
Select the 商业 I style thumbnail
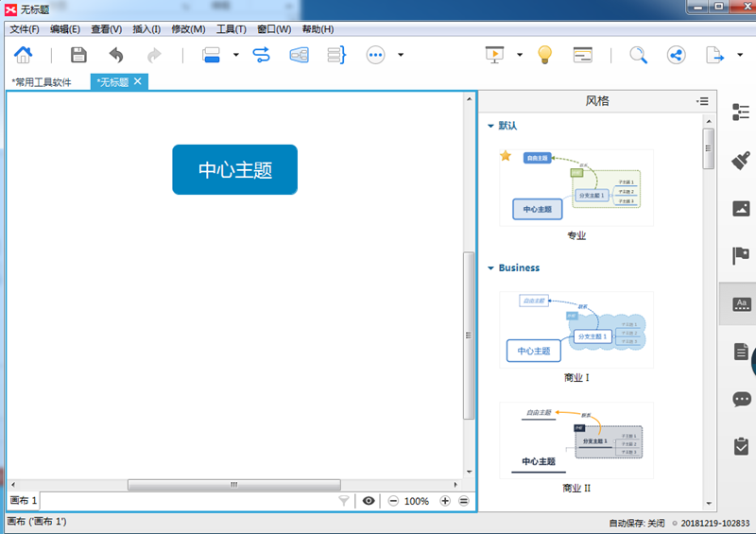[x=576, y=330]
